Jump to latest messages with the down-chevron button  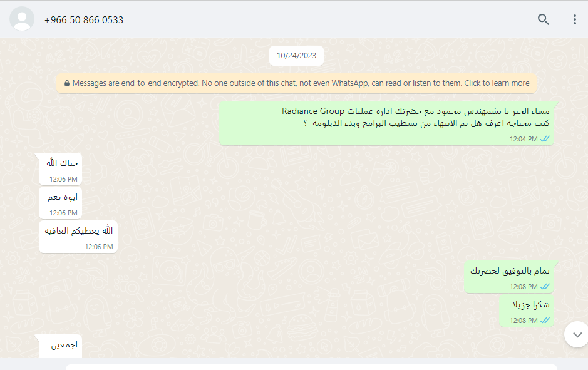(577, 334)
